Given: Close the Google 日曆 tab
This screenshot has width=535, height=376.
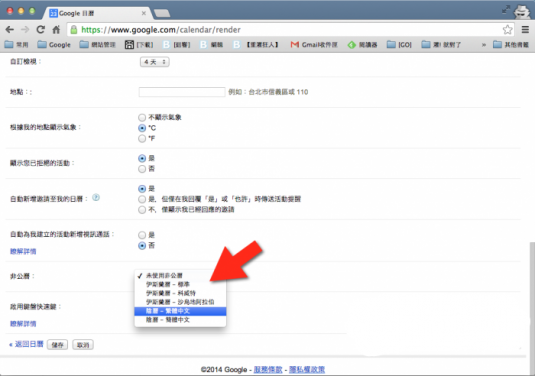Looking at the screenshot, I should coord(144,13).
